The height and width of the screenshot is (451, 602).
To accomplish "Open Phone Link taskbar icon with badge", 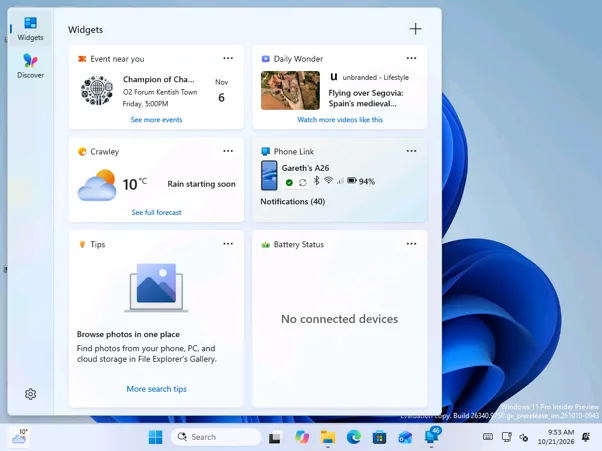I will click(432, 436).
